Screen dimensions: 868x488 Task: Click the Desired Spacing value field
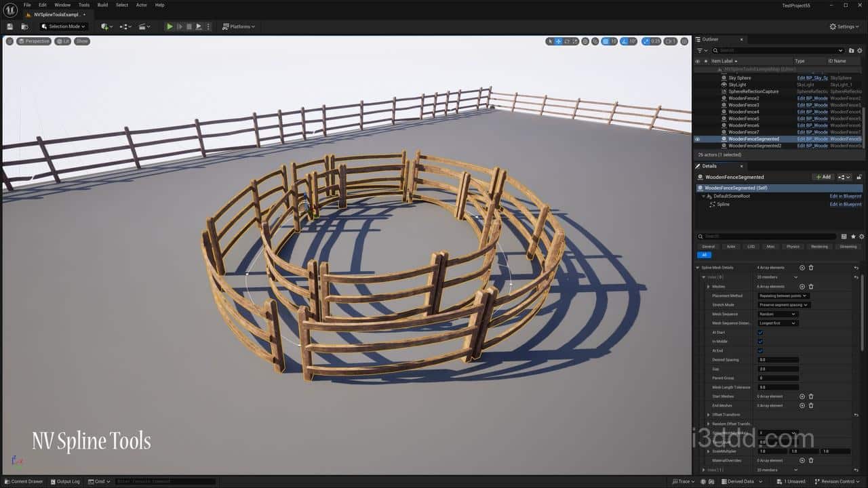pyautogui.click(x=778, y=360)
